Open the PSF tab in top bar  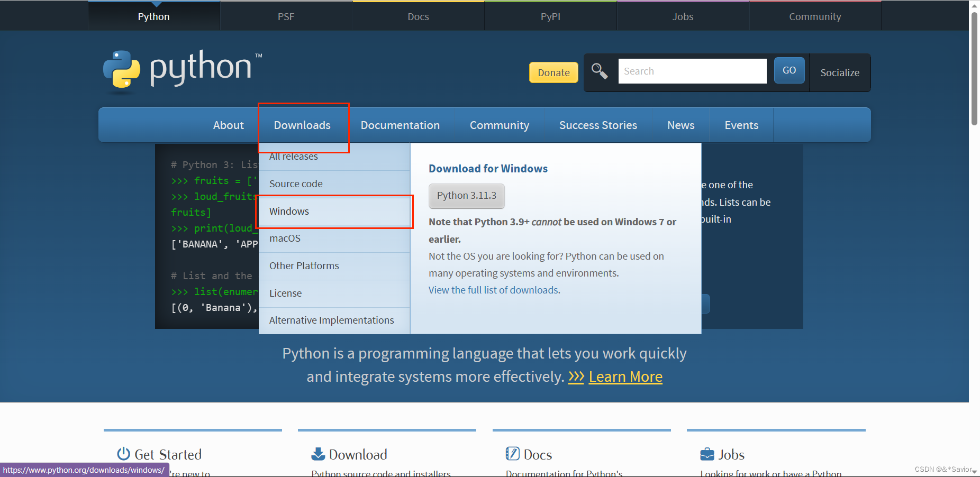(286, 16)
